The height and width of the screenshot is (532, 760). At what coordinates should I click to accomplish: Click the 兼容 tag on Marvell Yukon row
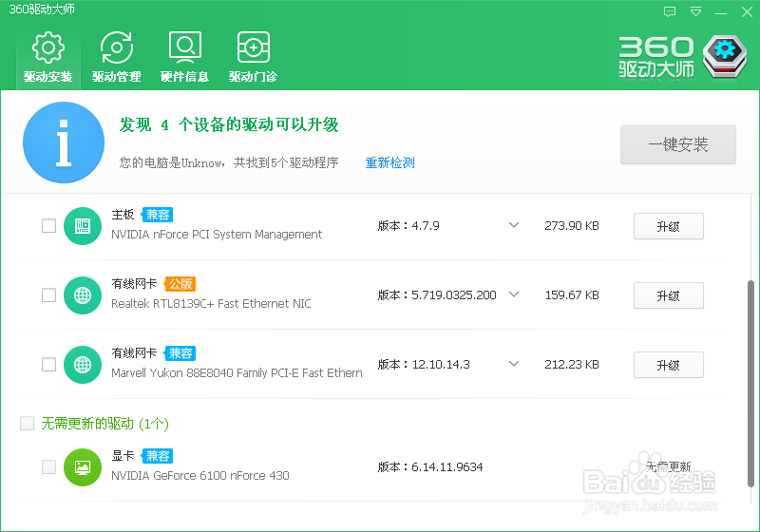(x=180, y=353)
